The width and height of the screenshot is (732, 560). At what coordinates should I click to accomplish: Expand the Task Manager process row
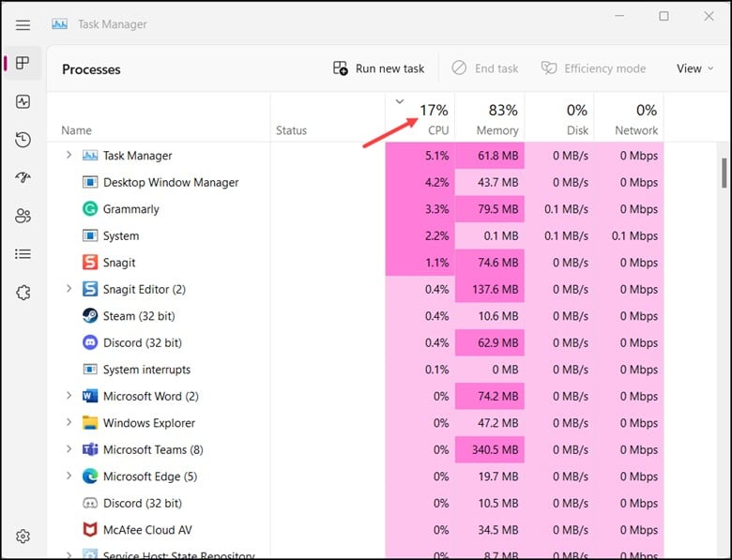click(x=69, y=156)
